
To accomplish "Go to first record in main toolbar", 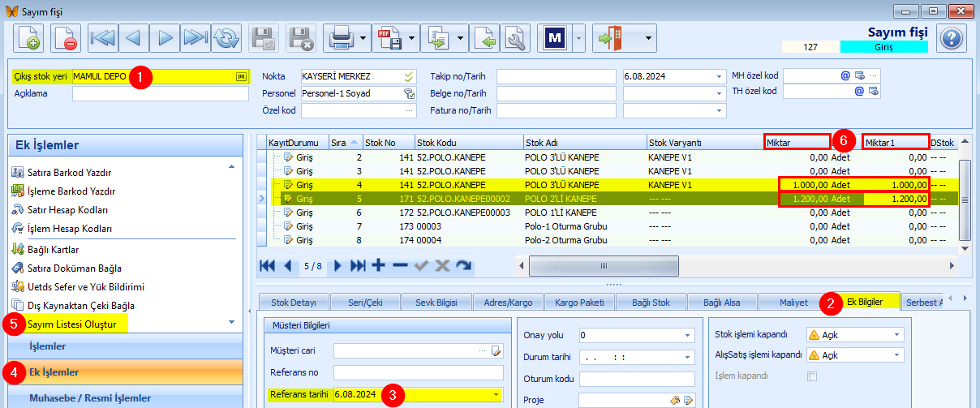I will tap(102, 37).
